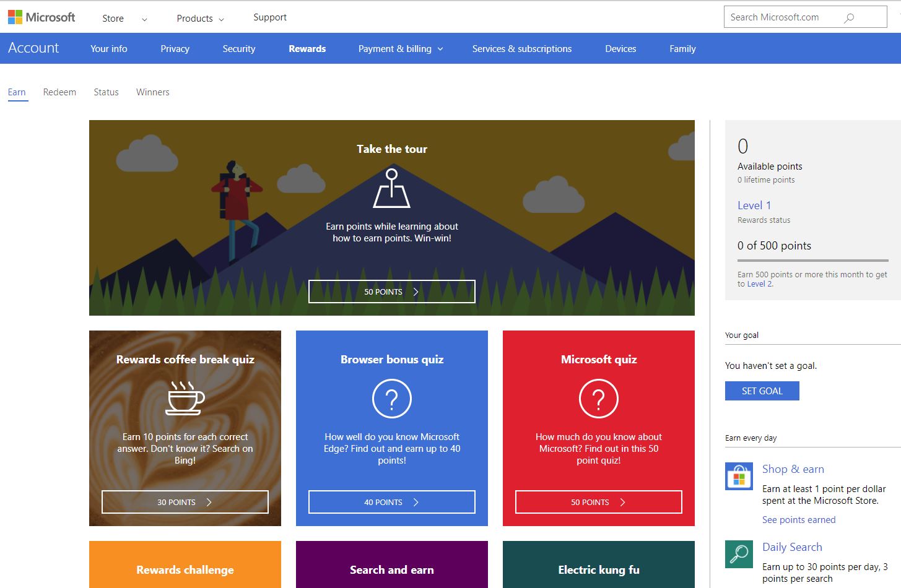Click See points earned link
The width and height of the screenshot is (901, 588).
tap(799, 520)
